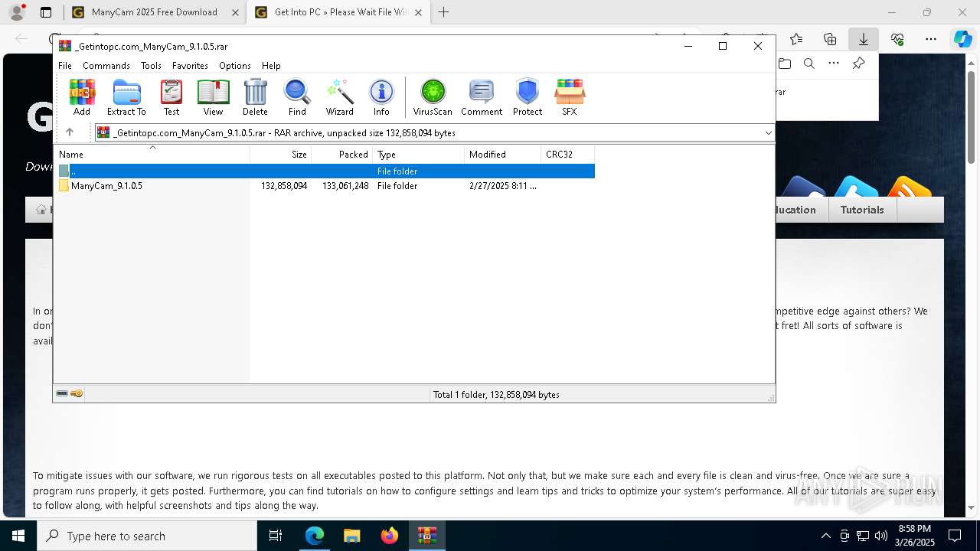Image resolution: width=980 pixels, height=551 pixels.
Task: Click the Test archive icon
Action: tap(171, 98)
